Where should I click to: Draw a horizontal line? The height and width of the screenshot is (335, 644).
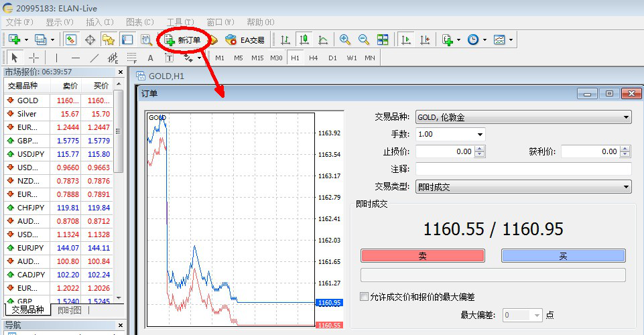(76, 58)
